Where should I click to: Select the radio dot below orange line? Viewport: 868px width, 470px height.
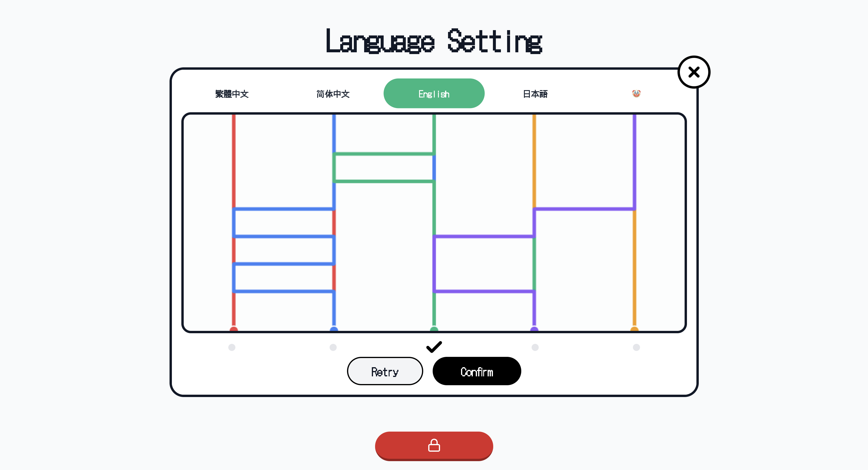click(636, 347)
